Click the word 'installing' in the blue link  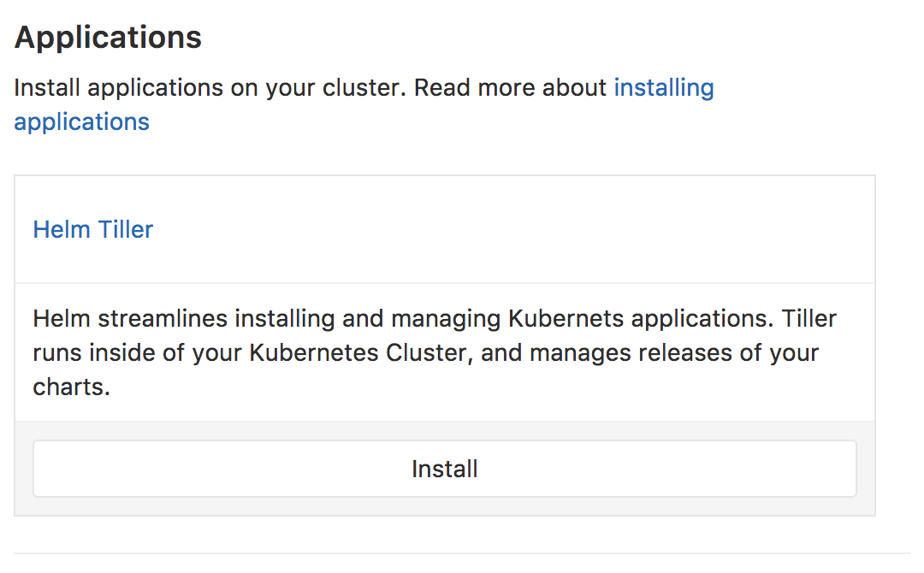tap(663, 88)
